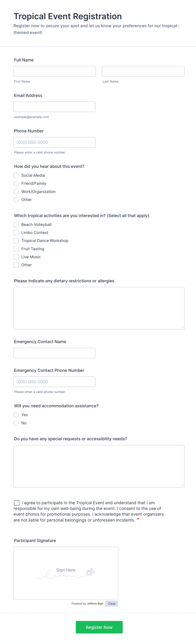Click the Phone Number field
The image size is (196, 644).
pyautogui.click(x=54, y=142)
